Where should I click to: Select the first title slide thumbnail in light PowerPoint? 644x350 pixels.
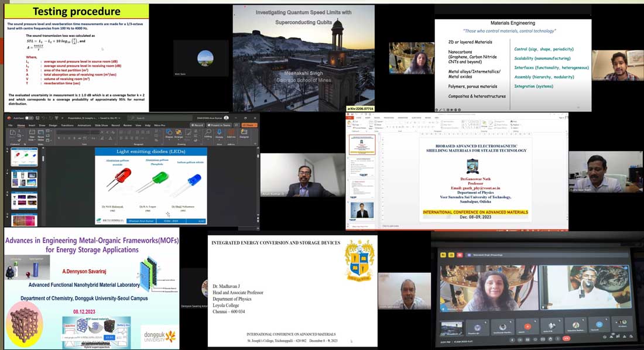(362, 145)
